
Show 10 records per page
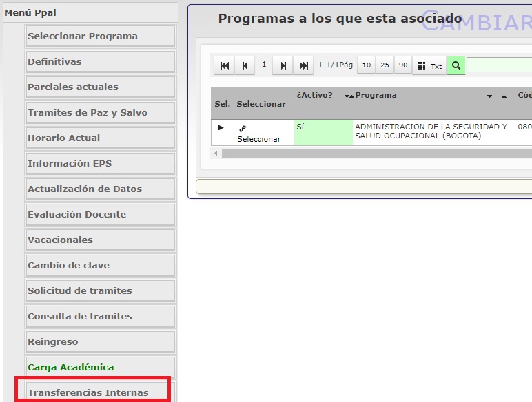(x=366, y=66)
